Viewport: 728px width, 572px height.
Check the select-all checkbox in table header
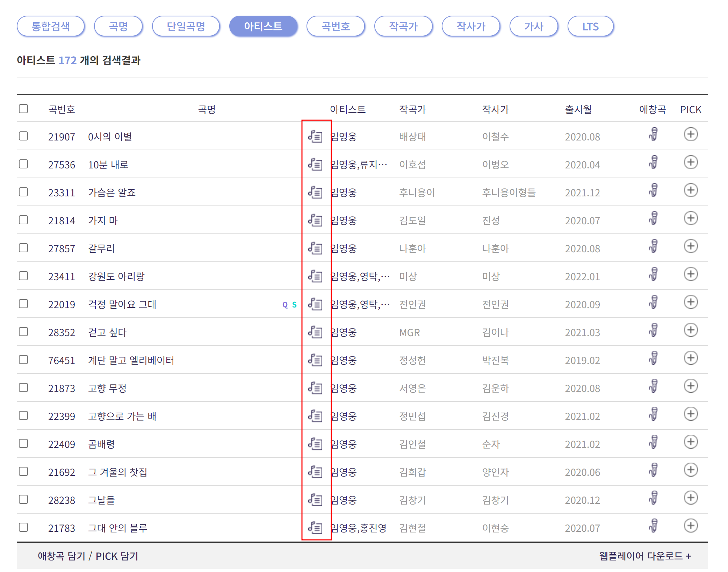tap(23, 109)
